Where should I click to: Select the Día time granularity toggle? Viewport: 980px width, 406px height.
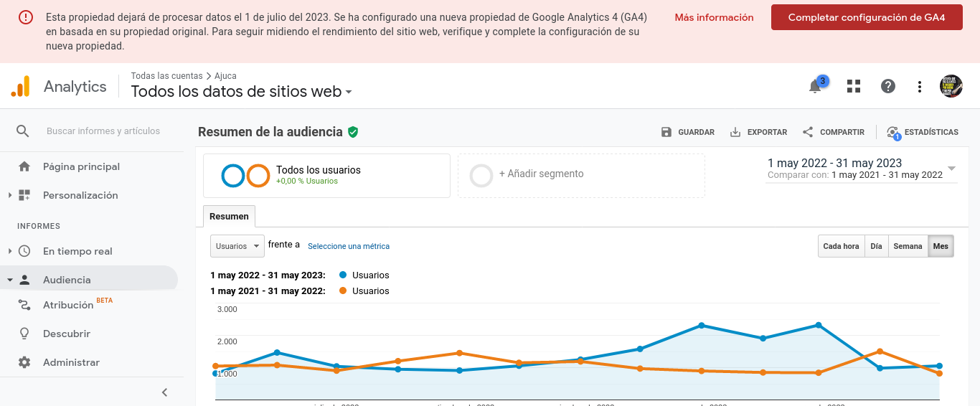click(876, 246)
